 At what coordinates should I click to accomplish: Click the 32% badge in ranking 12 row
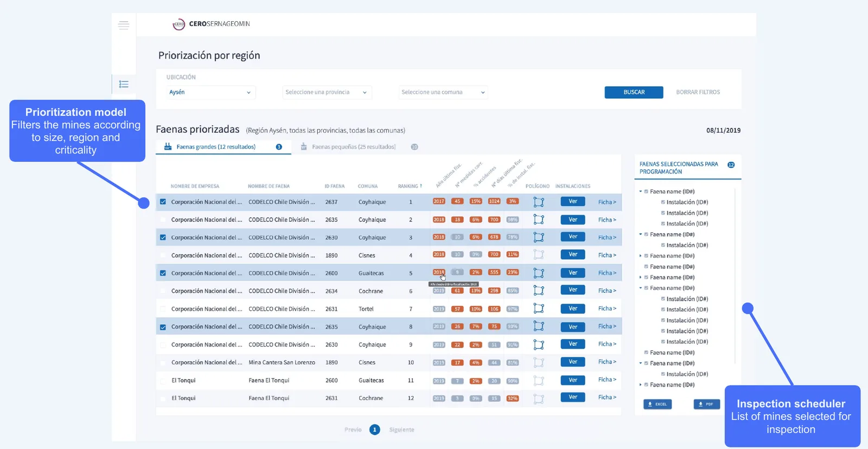[x=512, y=398]
